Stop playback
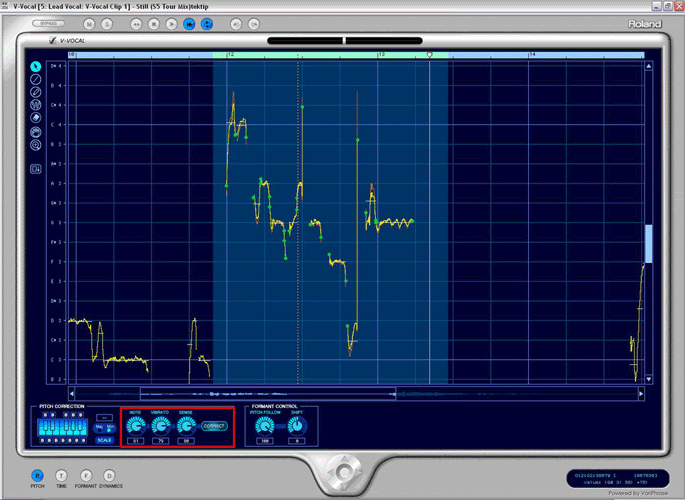This screenshot has height=500, width=685. tap(154, 24)
